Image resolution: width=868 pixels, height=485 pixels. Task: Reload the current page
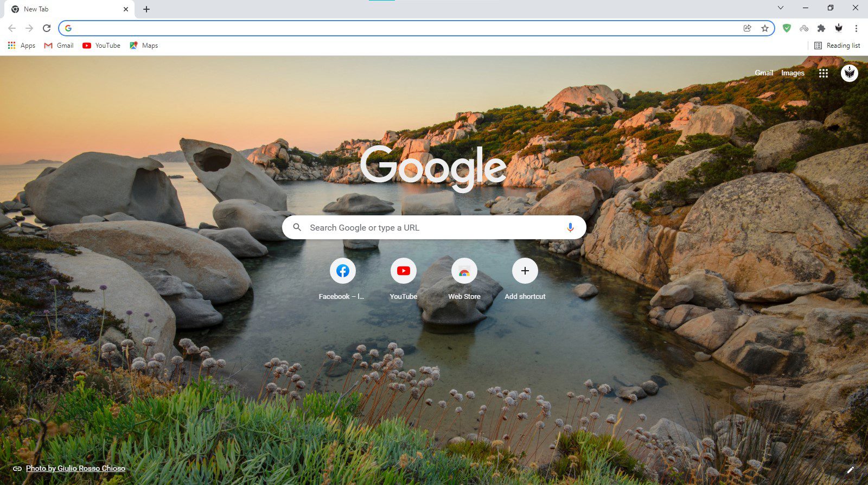(x=47, y=28)
